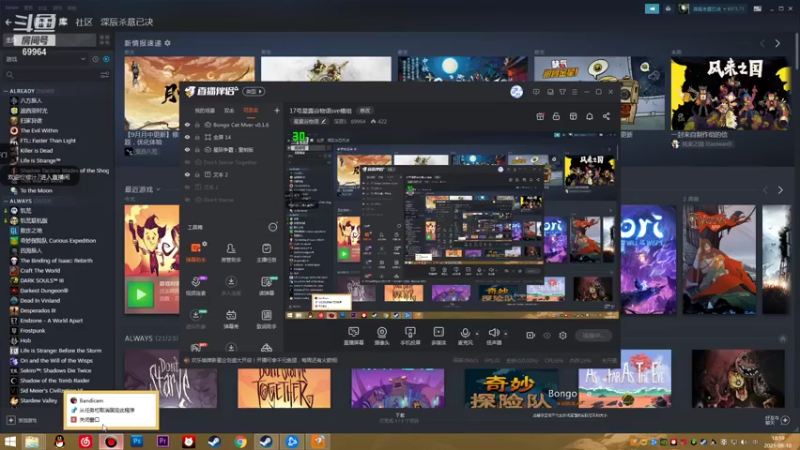The image size is (800, 450).
Task: Click the Windows Start button
Action: 10,441
